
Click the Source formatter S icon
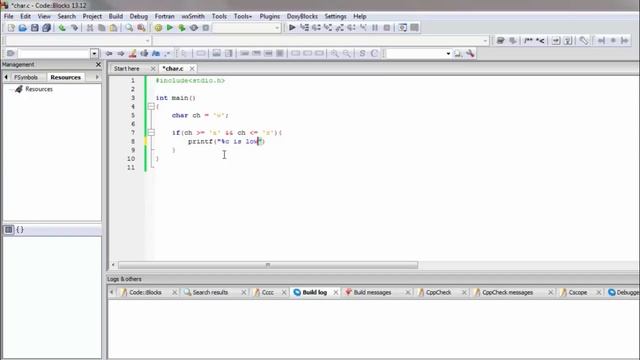(362, 53)
